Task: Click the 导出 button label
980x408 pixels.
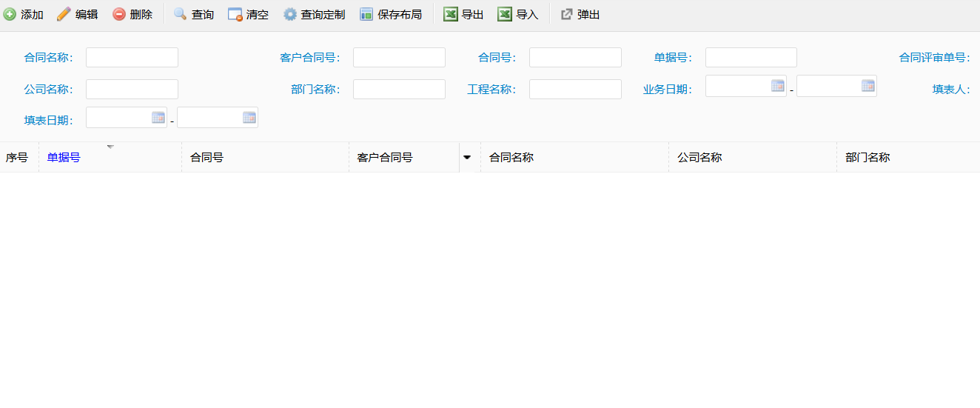Action: pos(473,15)
